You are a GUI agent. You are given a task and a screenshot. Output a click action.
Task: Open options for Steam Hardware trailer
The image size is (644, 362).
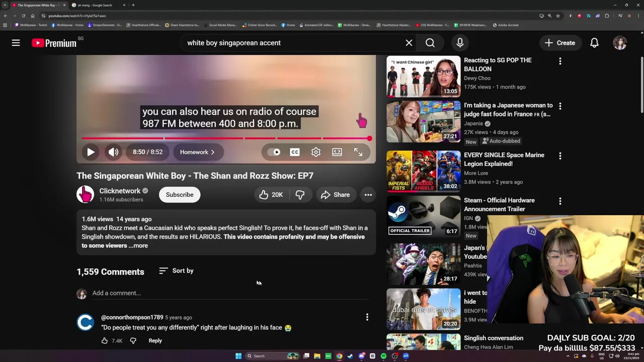tap(560, 201)
